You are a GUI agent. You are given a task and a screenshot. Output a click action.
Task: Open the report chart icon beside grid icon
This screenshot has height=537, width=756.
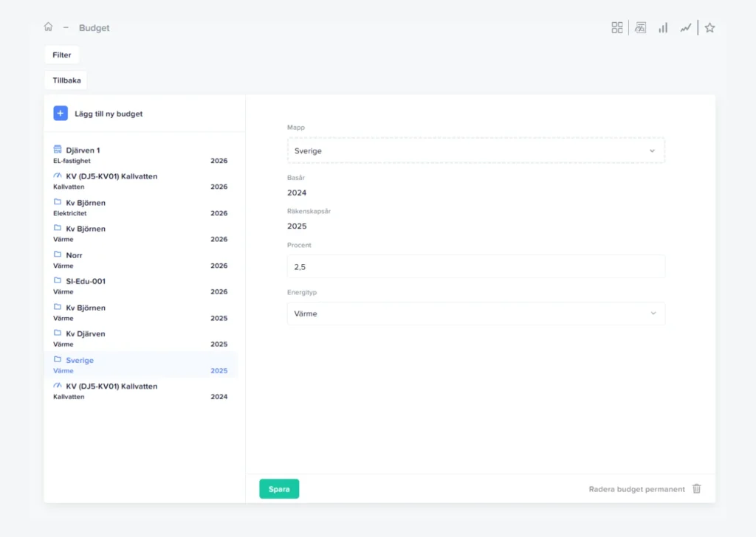click(640, 27)
